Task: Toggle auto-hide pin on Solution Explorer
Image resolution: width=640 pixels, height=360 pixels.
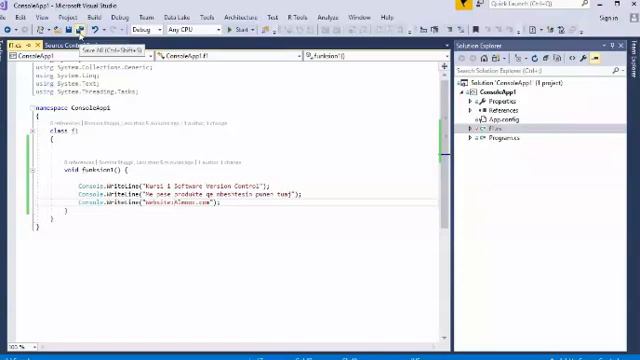Action: (x=612, y=46)
